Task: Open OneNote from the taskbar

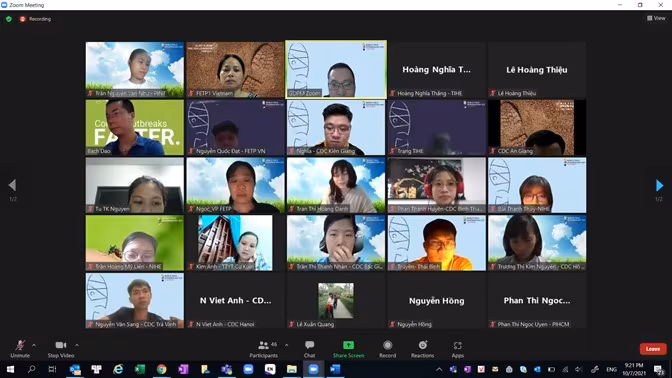Action: click(183, 369)
